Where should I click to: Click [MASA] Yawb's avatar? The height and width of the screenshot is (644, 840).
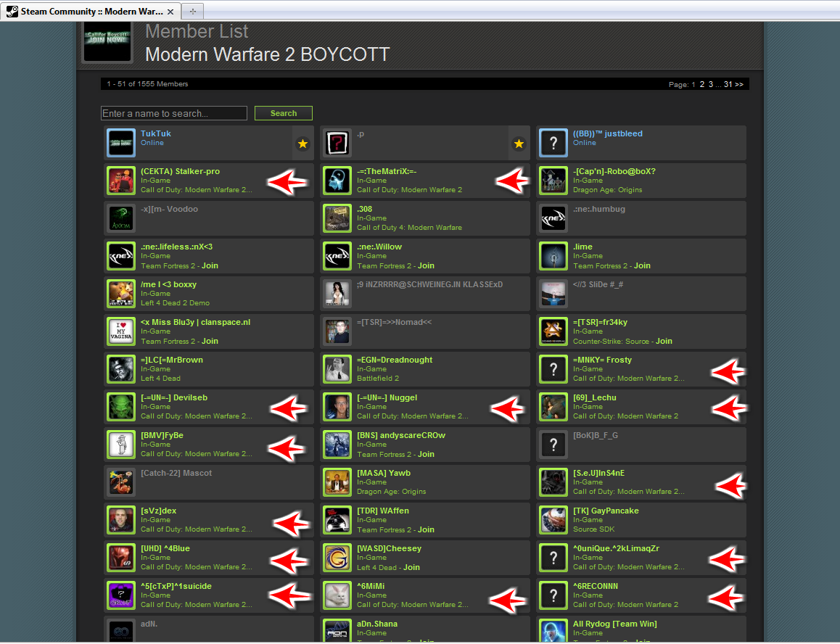(337, 482)
